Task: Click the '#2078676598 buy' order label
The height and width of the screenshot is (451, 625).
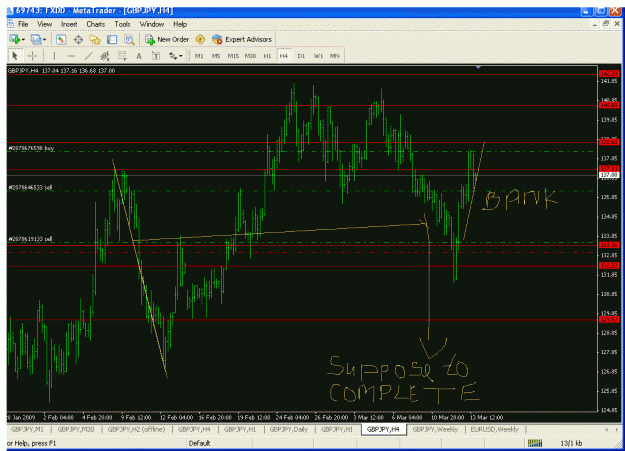Action: click(31, 148)
